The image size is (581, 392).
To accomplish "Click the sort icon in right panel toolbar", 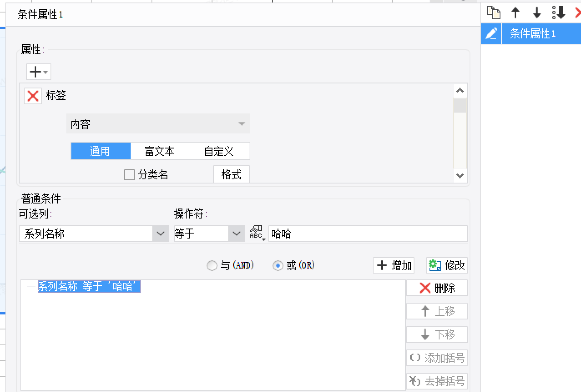I will pyautogui.click(x=558, y=13).
